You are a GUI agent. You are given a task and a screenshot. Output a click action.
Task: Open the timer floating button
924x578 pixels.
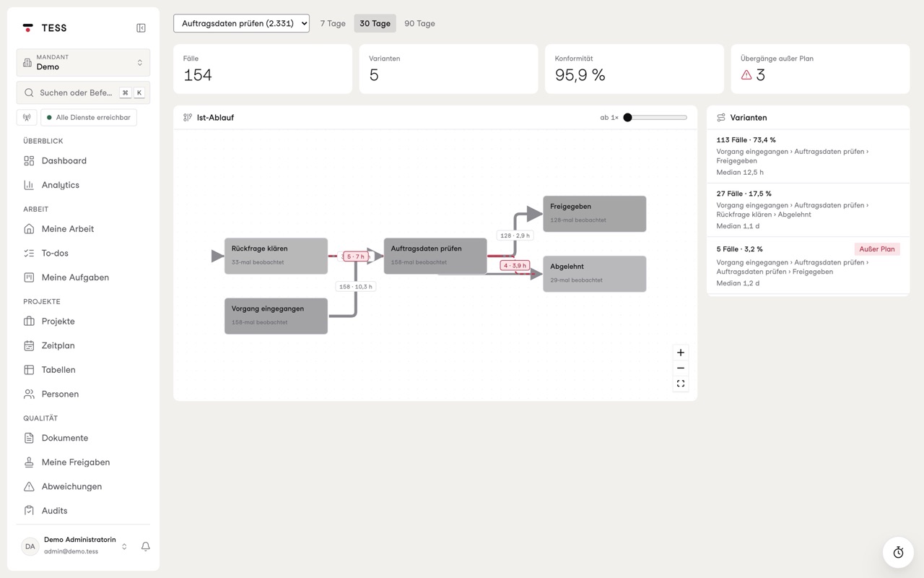pos(898,552)
